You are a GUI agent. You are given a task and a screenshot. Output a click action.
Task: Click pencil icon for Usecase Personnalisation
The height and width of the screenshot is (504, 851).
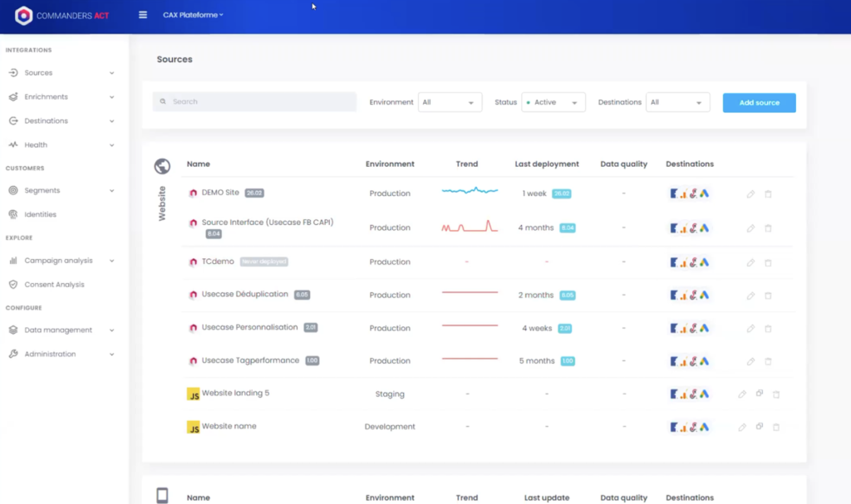(750, 329)
